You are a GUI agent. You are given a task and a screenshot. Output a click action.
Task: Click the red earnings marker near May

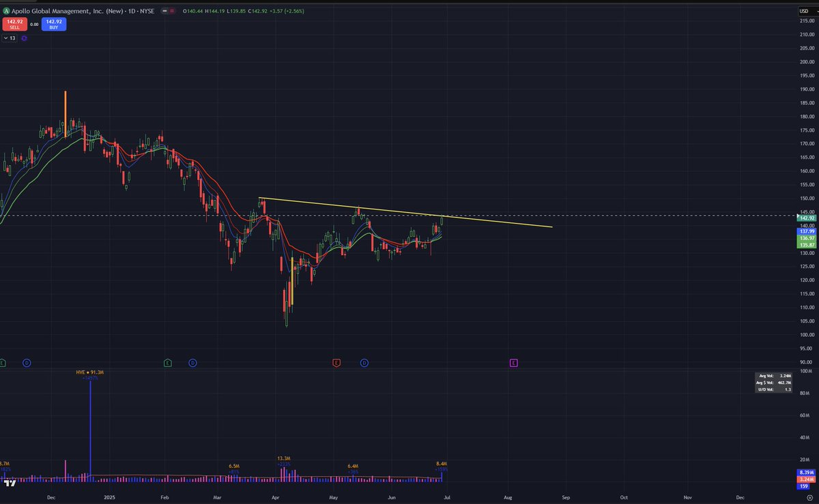pos(336,363)
